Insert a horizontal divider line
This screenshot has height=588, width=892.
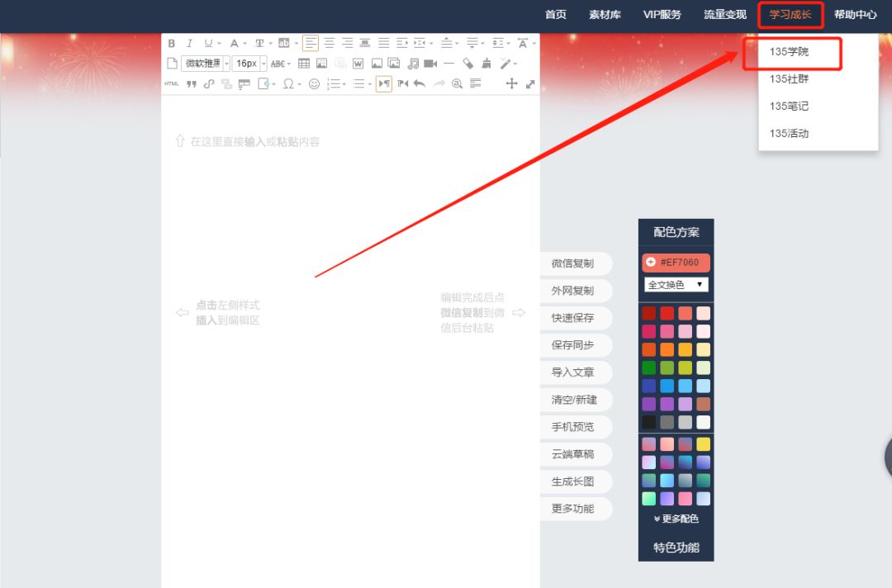point(448,64)
